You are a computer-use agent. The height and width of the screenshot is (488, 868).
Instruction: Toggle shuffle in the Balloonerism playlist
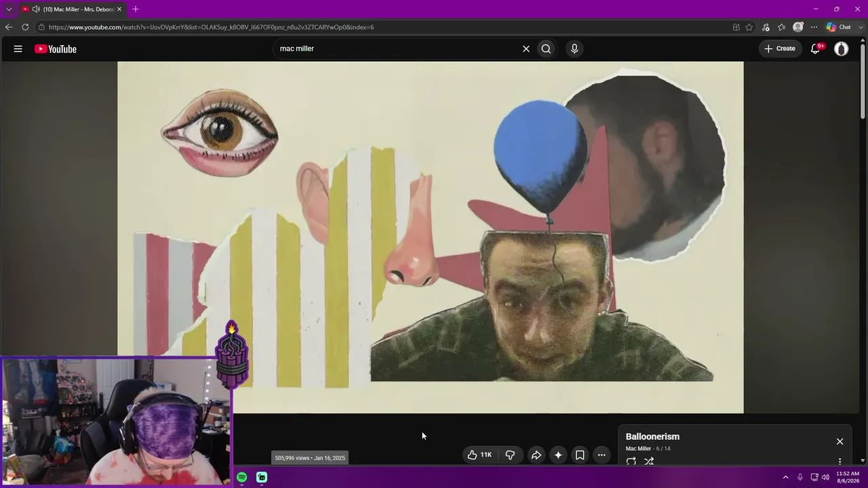(x=649, y=461)
